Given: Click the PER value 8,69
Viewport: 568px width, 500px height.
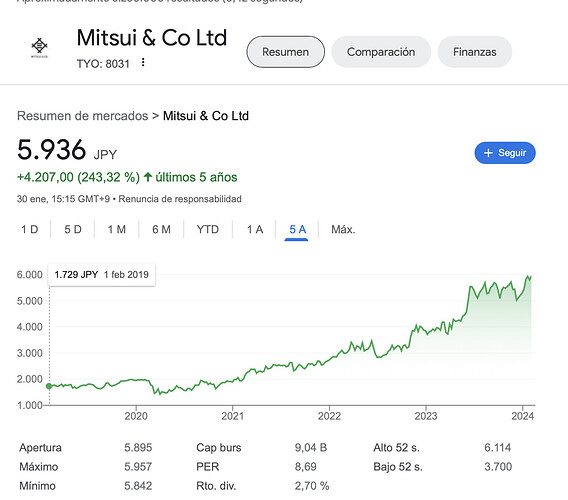Looking at the screenshot, I should pyautogui.click(x=305, y=467).
